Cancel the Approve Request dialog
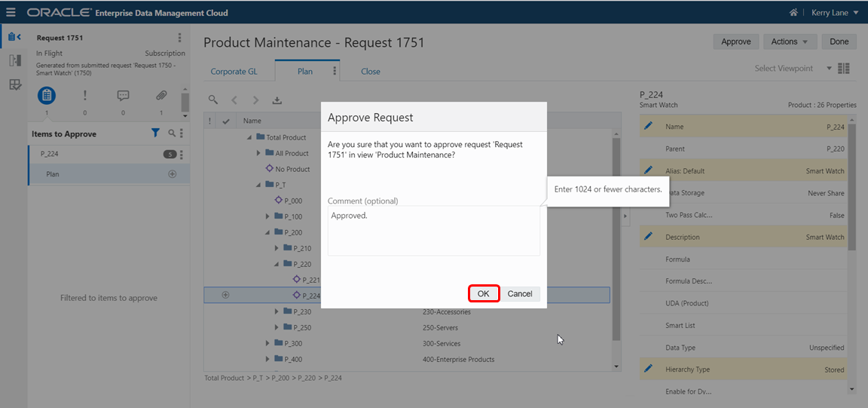This screenshot has width=868, height=408. coord(520,294)
